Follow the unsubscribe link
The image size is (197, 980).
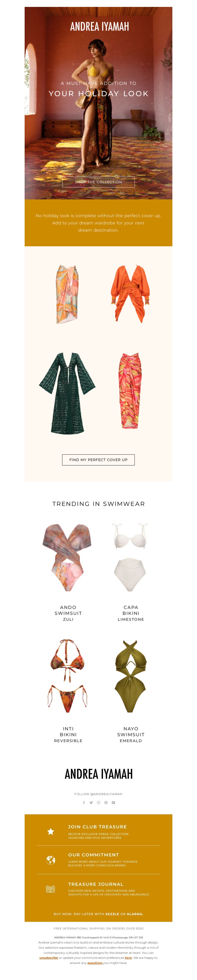(49, 958)
